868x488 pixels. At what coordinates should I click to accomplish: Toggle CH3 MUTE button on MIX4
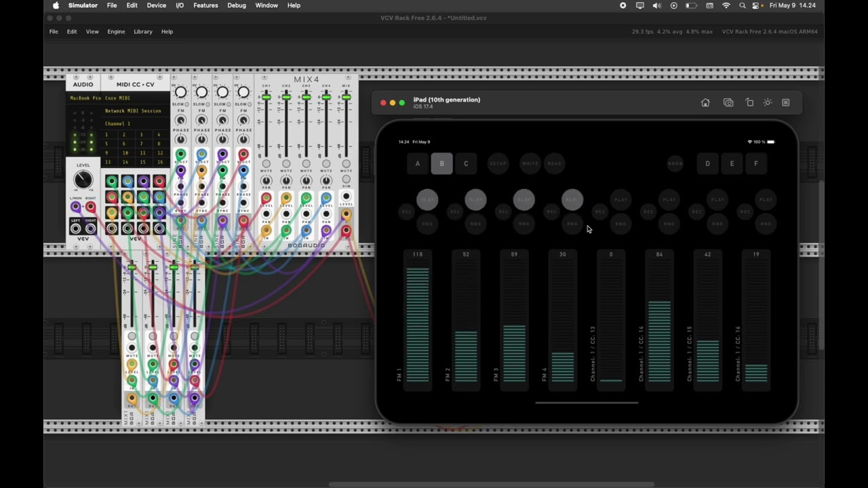point(307,164)
